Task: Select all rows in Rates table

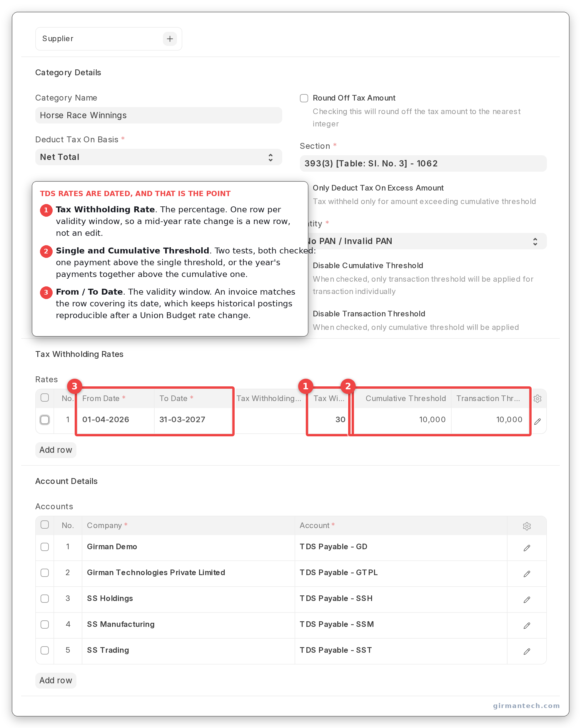Action: [45, 398]
